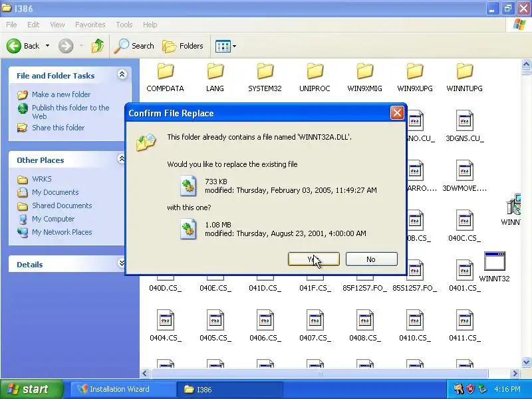
Task: Select the WINNTUPG folder
Action: point(464,77)
